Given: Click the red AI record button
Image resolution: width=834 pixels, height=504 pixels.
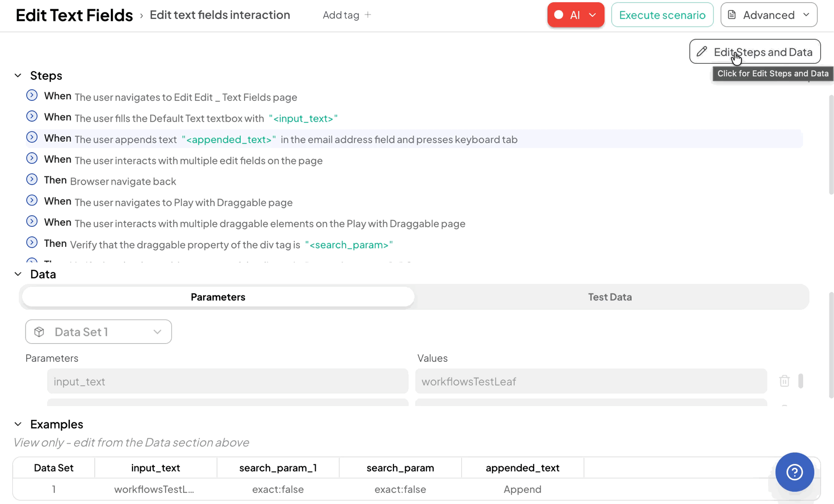Looking at the screenshot, I should (x=575, y=15).
